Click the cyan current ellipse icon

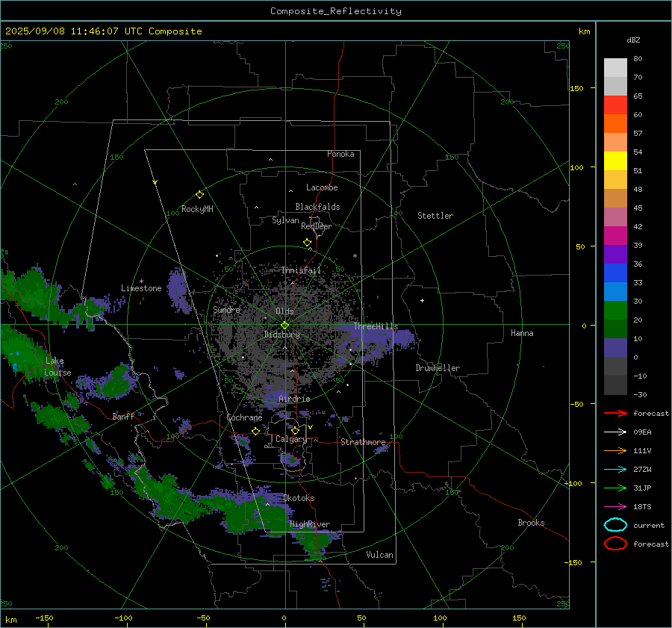click(615, 525)
